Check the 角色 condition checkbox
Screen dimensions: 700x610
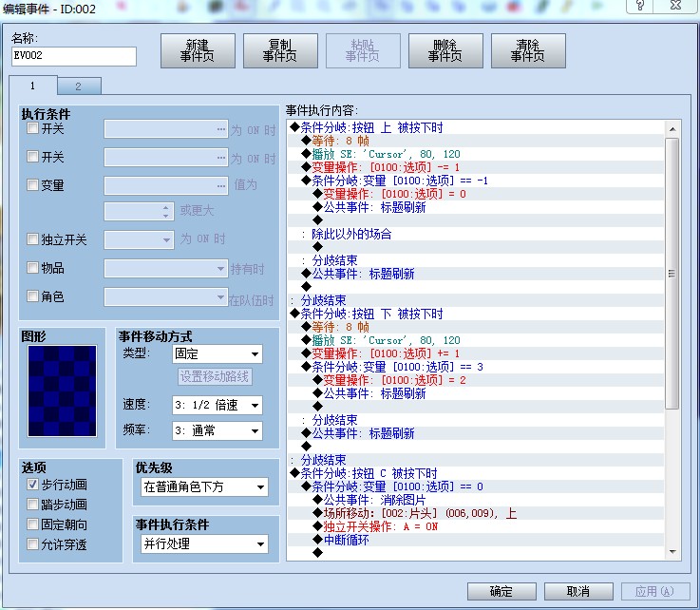click(x=32, y=296)
